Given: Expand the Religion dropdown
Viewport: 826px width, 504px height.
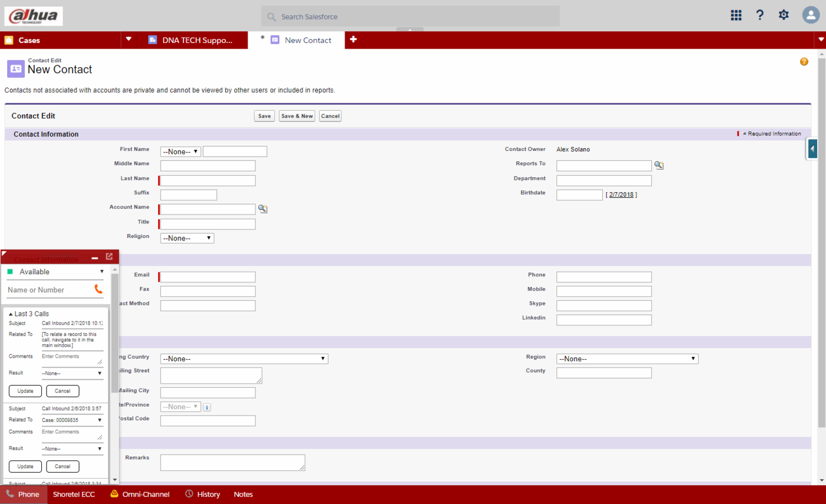Looking at the screenshot, I should (x=187, y=238).
